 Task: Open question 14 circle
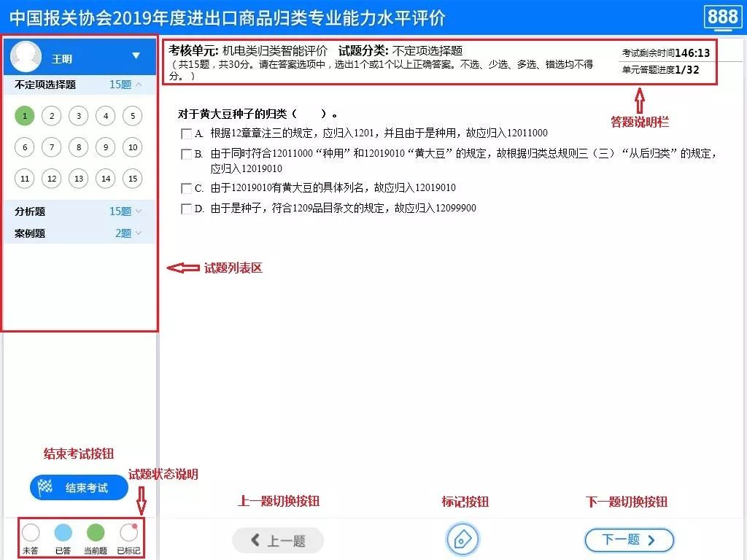point(106,179)
